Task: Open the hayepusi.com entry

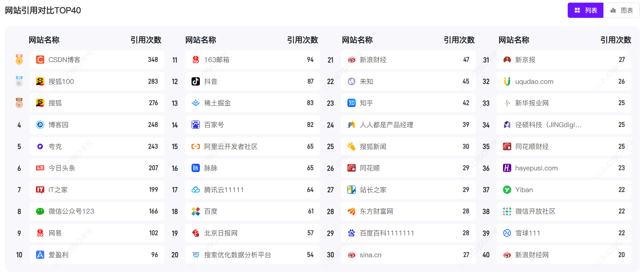Action: pos(536,168)
